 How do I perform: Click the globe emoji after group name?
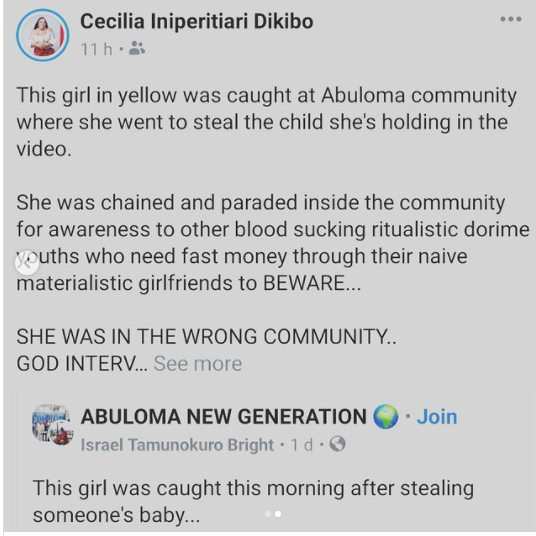pos(386,417)
